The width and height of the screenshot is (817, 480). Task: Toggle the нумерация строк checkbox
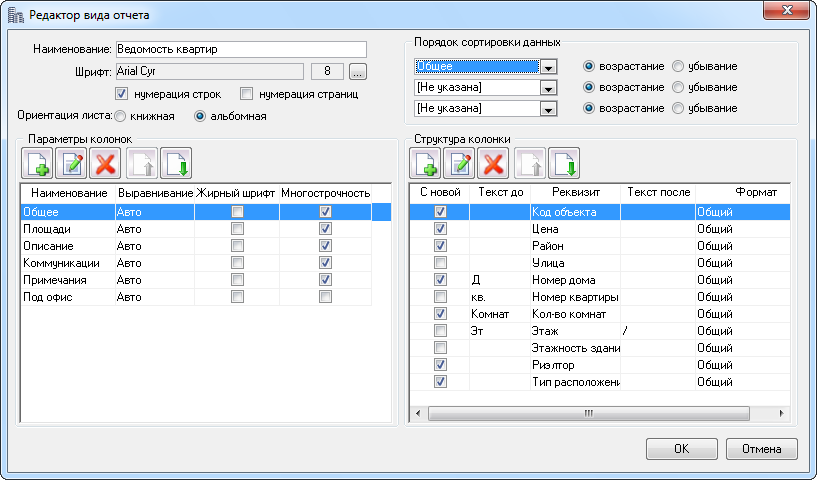[x=123, y=94]
